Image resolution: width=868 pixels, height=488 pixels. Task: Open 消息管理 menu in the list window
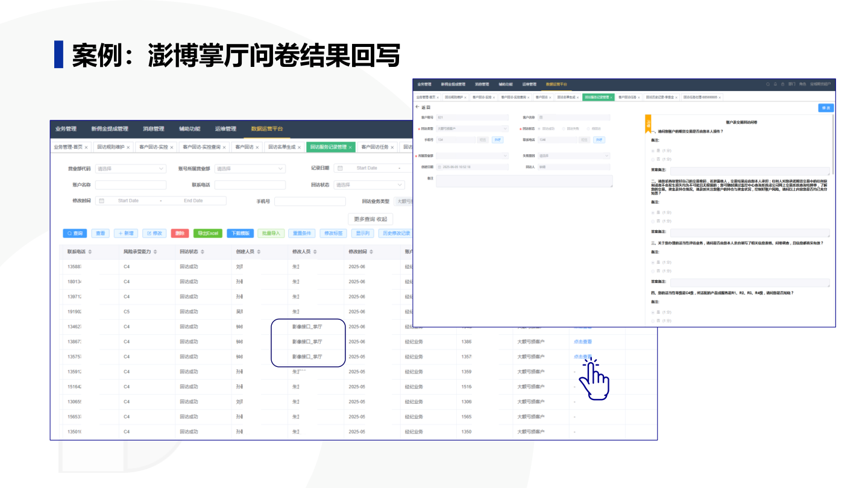pos(154,129)
